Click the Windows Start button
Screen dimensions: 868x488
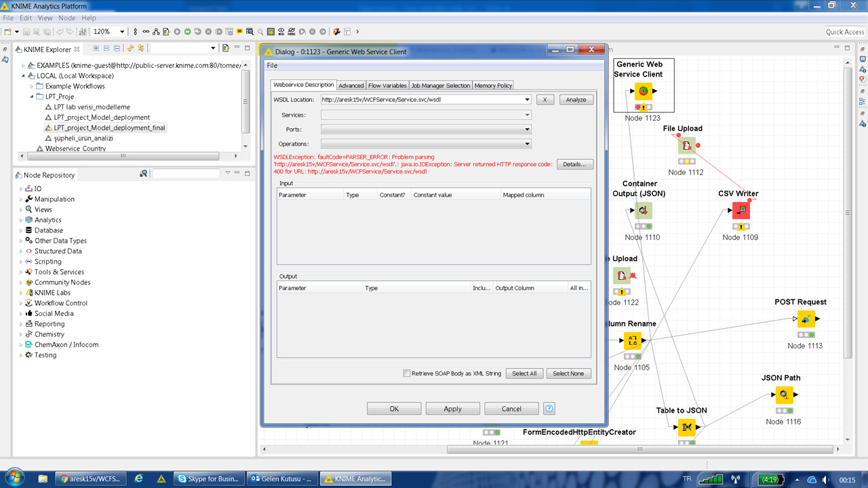[14, 478]
